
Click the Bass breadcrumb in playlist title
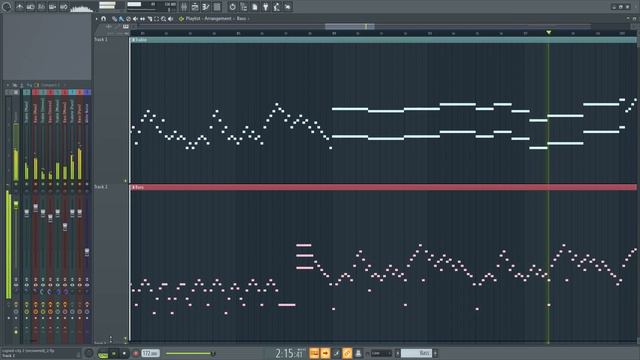(x=242, y=19)
